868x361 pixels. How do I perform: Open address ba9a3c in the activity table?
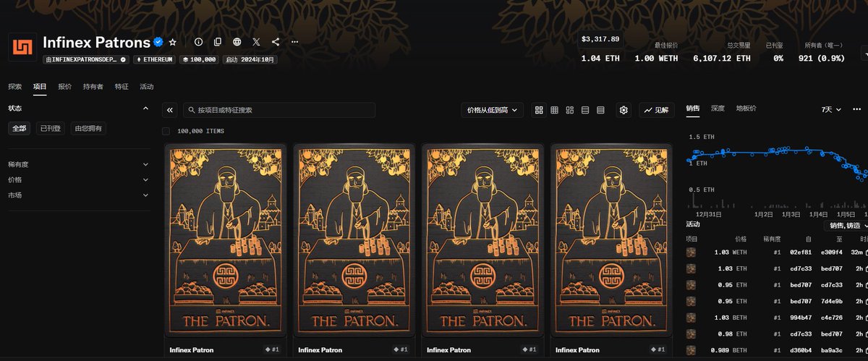tap(832, 352)
